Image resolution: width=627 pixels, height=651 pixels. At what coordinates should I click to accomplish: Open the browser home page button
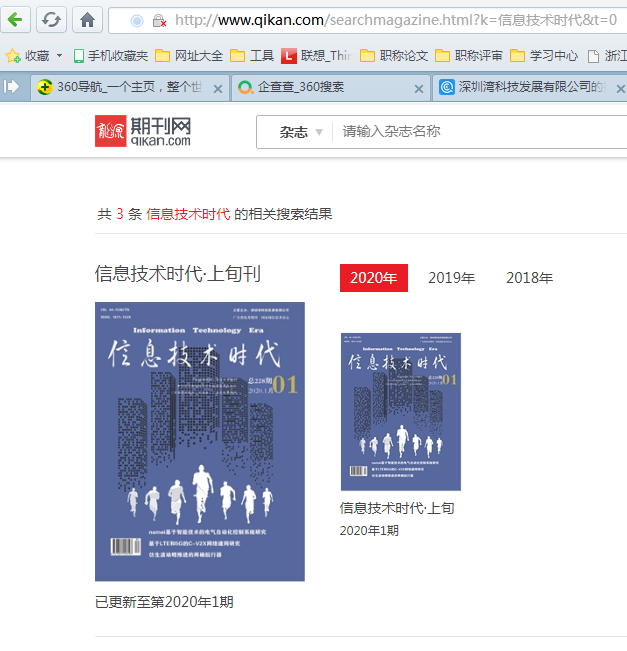coord(87,20)
